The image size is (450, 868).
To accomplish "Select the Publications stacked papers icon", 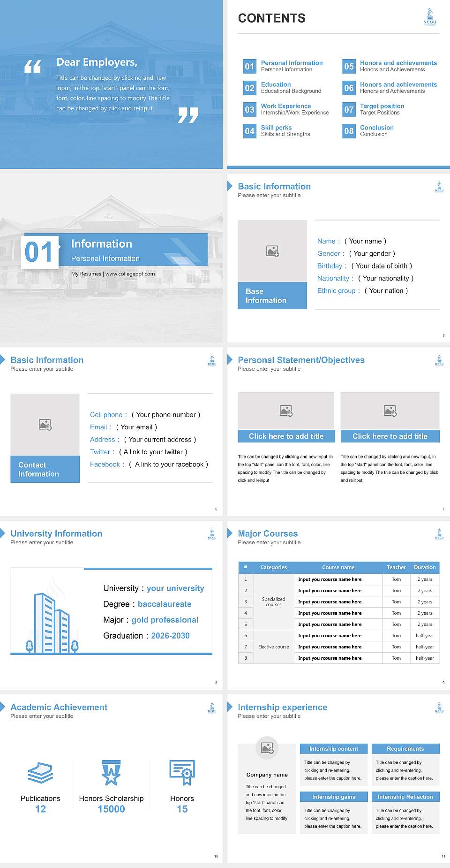I will [x=40, y=772].
